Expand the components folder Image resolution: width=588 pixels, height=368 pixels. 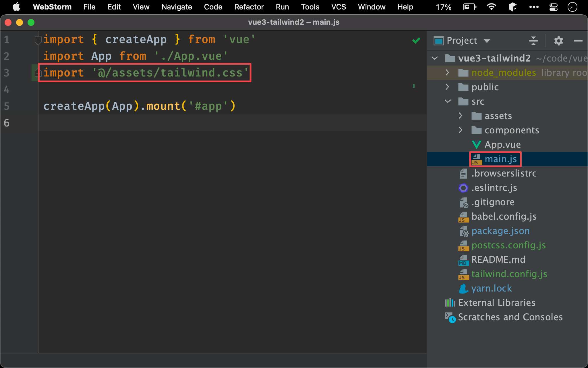pyautogui.click(x=460, y=130)
